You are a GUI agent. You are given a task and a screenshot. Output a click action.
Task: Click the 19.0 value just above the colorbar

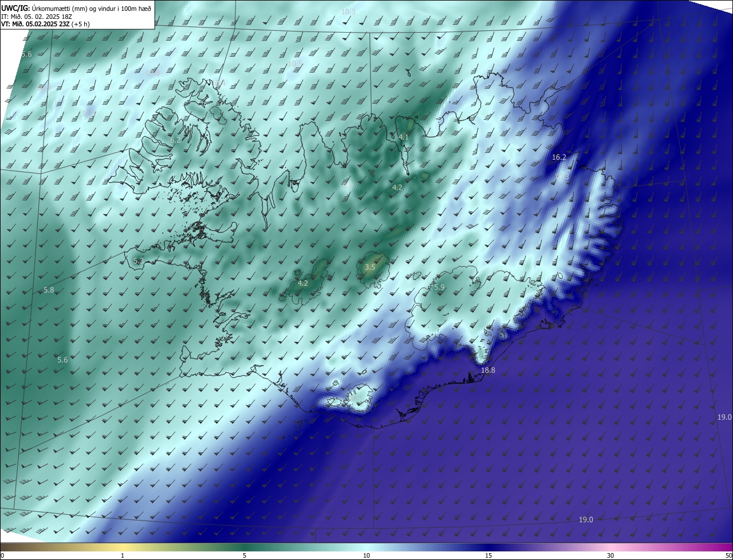586,519
